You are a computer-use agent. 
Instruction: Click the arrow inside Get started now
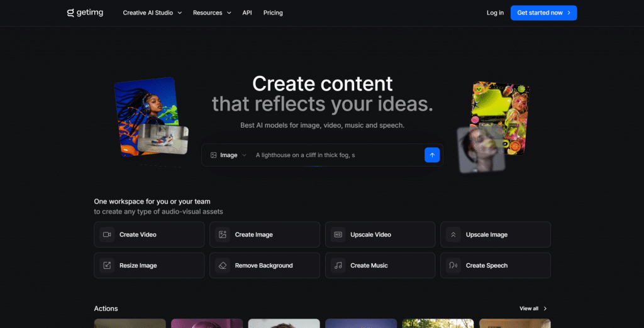[x=569, y=13]
